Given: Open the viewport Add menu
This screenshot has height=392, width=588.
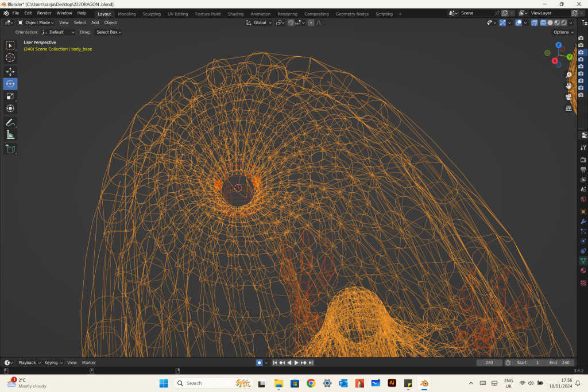Looking at the screenshot, I should pos(95,23).
